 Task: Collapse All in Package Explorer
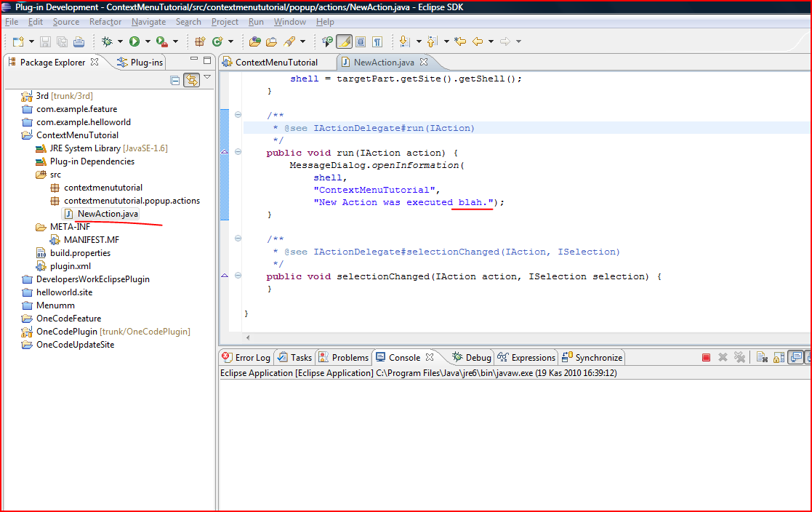(x=175, y=80)
